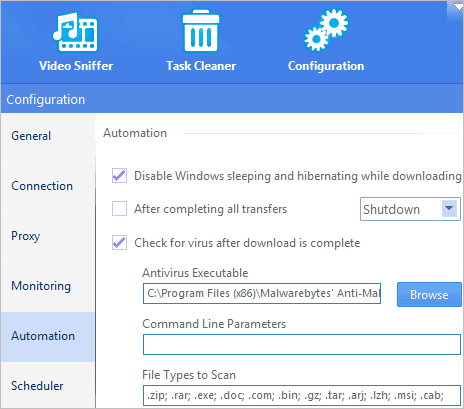The height and width of the screenshot is (409, 464).
Task: Enable After completing all transfers checkbox
Action: click(119, 209)
